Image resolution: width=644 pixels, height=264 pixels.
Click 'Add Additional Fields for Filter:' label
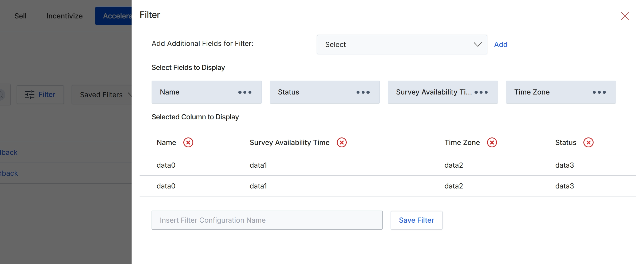[x=202, y=44]
